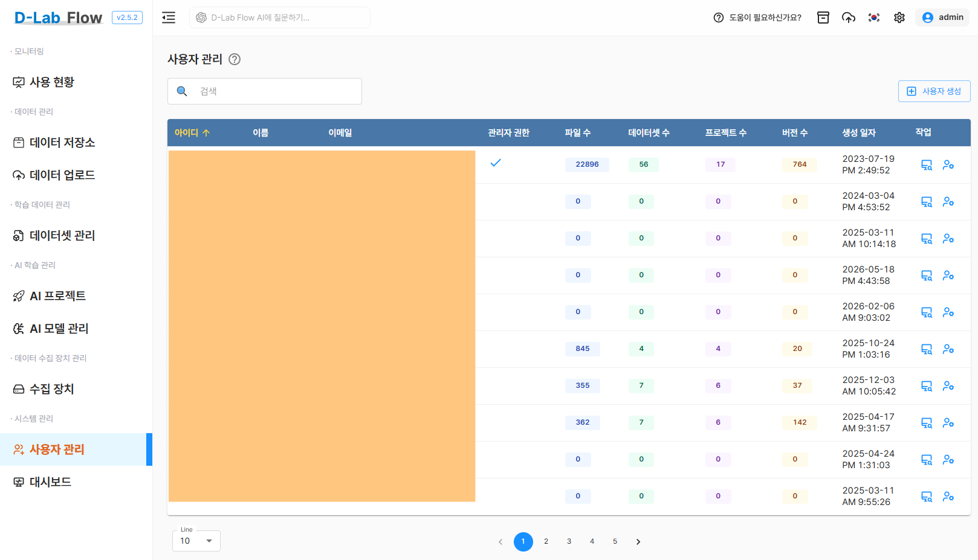Image resolution: width=978 pixels, height=560 pixels.
Task: Click the help question mark next to 사용자 관리
Action: (235, 59)
